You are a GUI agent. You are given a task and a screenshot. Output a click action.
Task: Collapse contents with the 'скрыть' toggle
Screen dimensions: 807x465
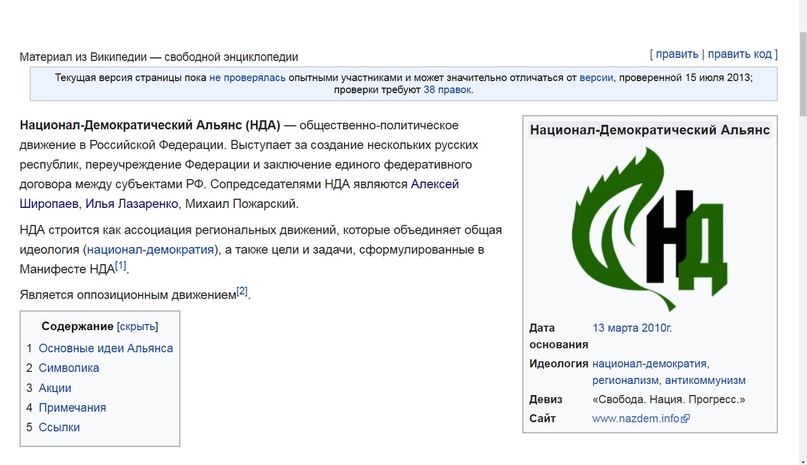click(137, 326)
